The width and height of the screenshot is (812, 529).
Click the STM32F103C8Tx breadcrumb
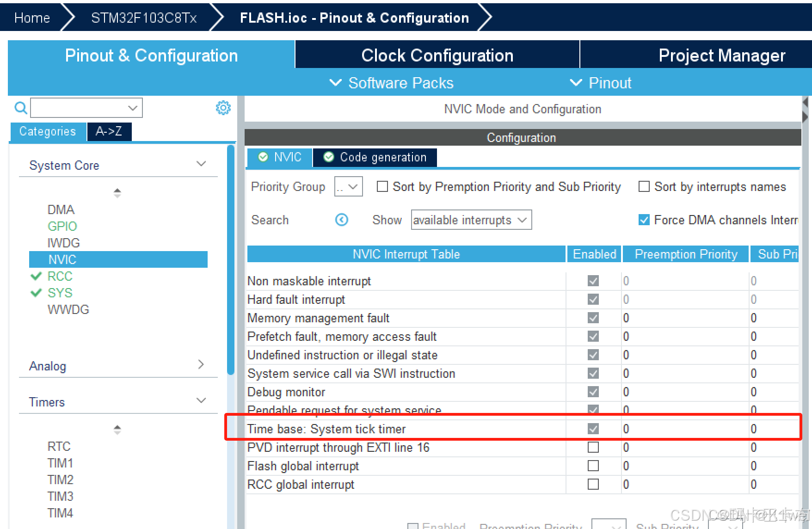144,18
